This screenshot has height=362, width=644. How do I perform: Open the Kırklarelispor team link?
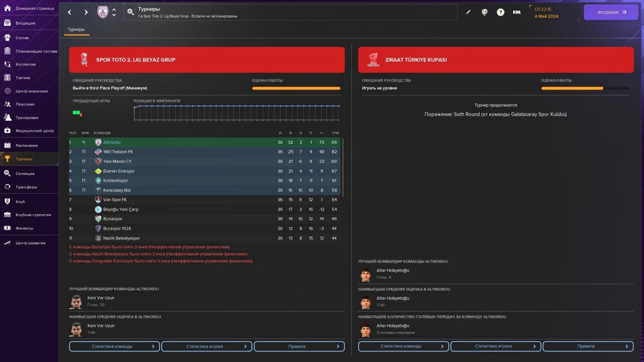coord(116,180)
